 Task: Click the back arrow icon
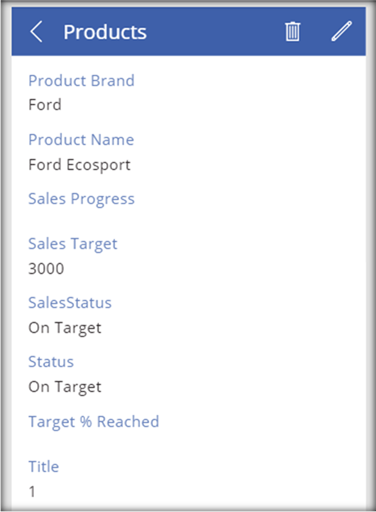click(x=36, y=31)
